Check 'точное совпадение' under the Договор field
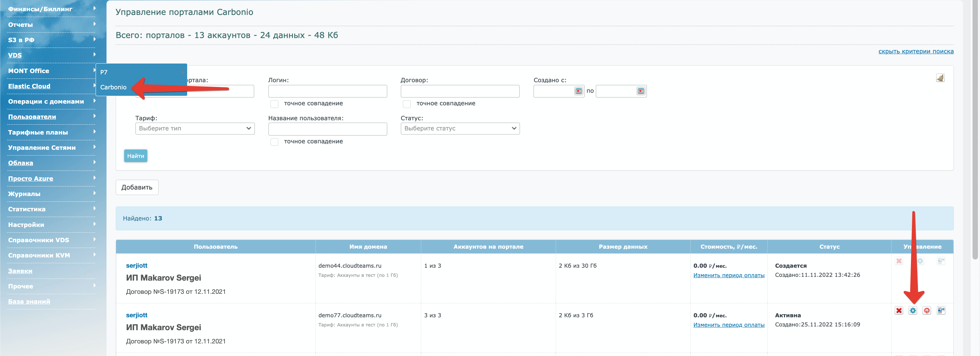Viewport: 980px width, 356px height. pyautogui.click(x=407, y=104)
